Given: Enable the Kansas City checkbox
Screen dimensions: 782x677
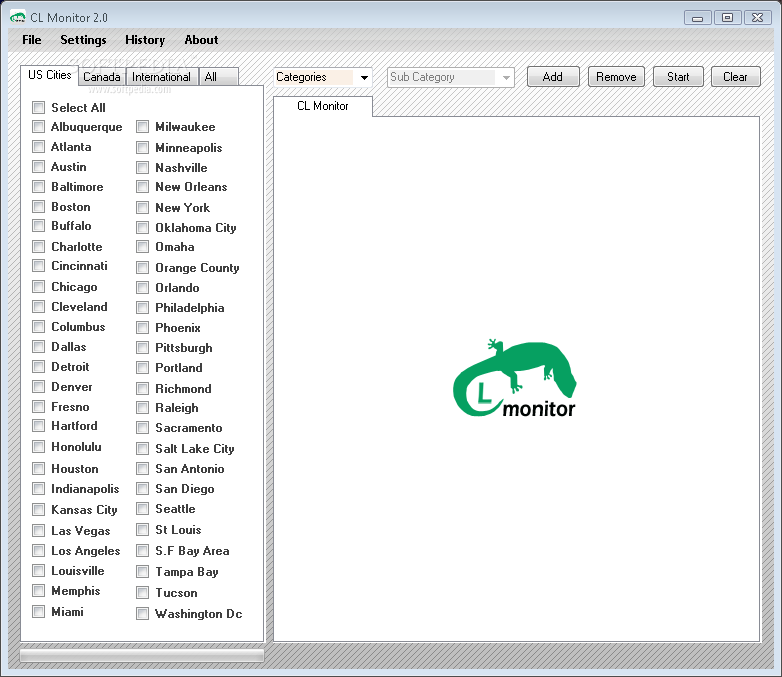Looking at the screenshot, I should 38,509.
